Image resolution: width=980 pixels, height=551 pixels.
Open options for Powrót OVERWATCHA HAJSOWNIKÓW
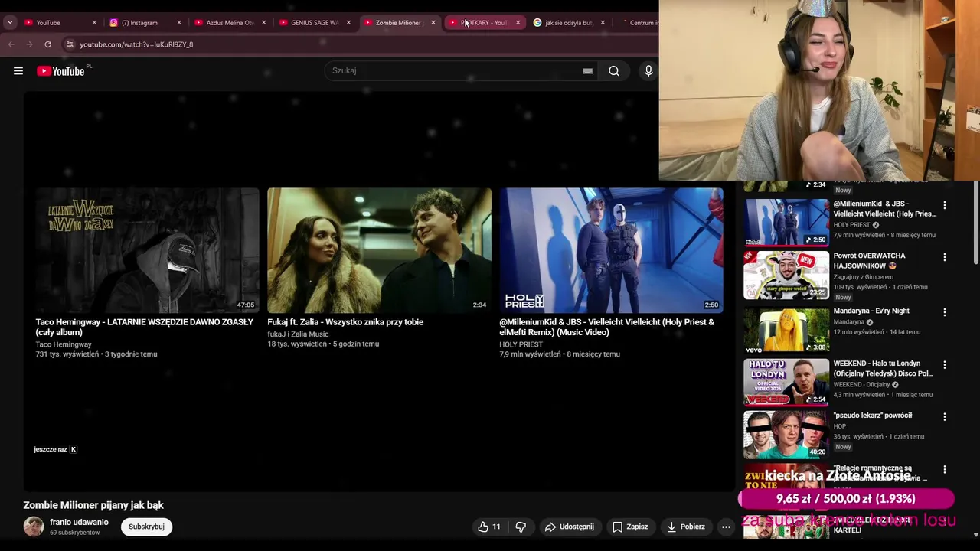(x=944, y=257)
